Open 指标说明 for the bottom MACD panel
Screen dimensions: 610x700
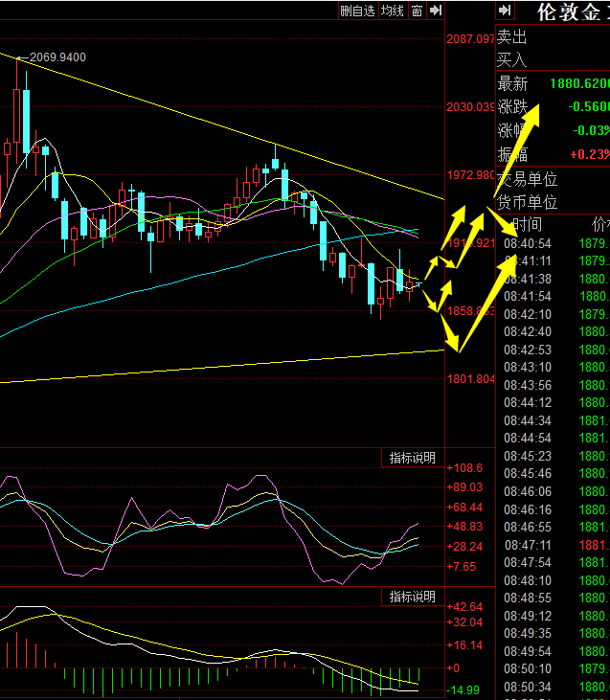coord(412,598)
